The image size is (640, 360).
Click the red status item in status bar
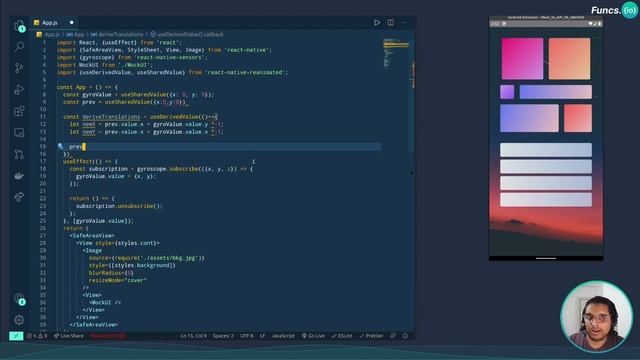coord(108,336)
